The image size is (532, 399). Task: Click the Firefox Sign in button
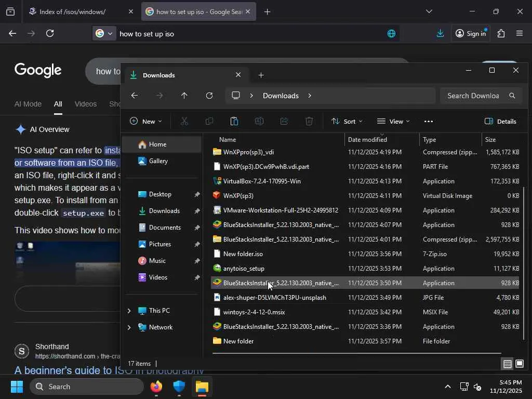point(471,33)
